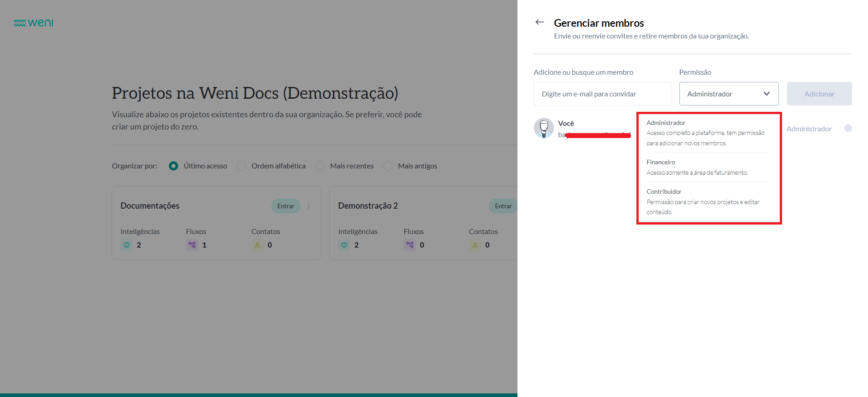This screenshot has height=397, width=868.
Task: Click the back arrow beside Gerenciar membros
Action: 540,22
